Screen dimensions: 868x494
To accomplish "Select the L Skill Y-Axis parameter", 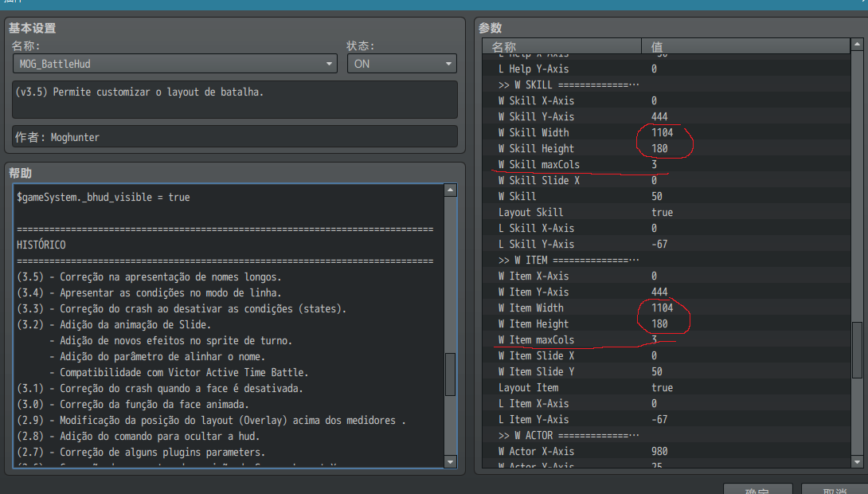I will click(x=667, y=245).
